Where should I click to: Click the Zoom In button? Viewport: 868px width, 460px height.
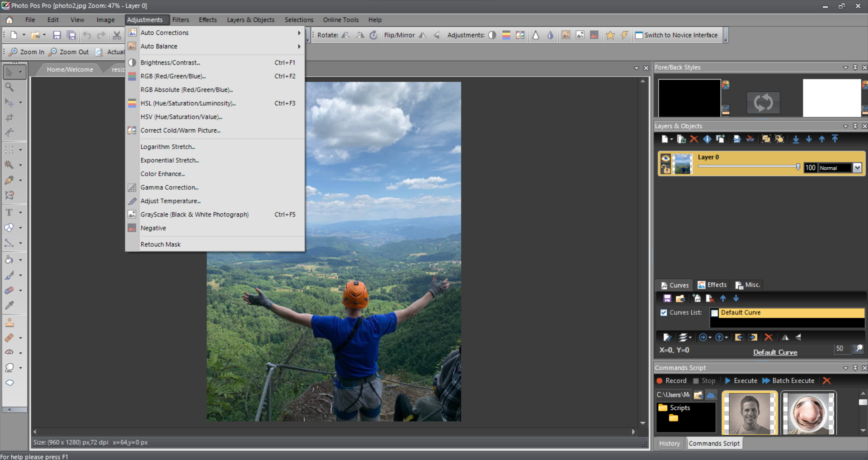tap(27, 52)
